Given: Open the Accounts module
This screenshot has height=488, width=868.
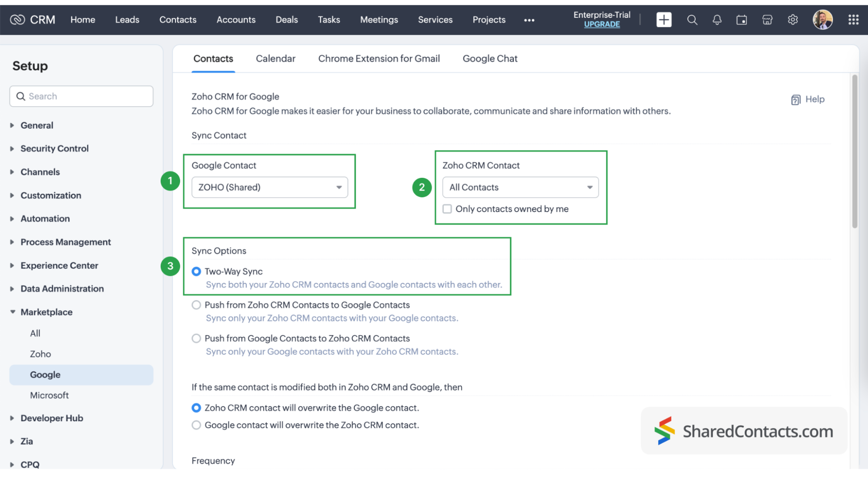Looking at the screenshot, I should [x=236, y=20].
